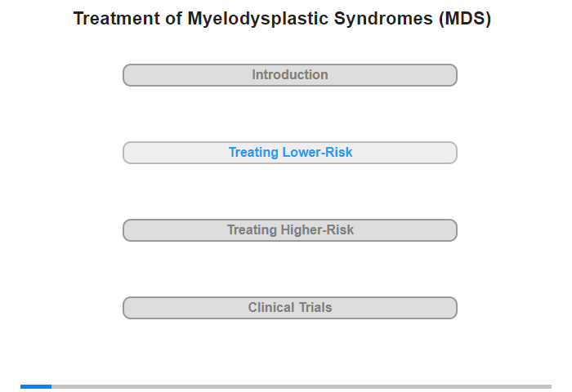Jump to the Higher-Risk treatment topic
The image size is (572, 392).
pos(289,230)
